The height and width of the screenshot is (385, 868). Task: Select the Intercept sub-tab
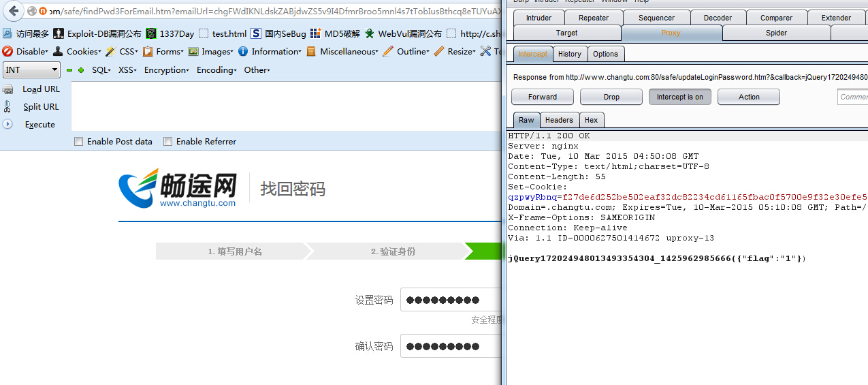pos(532,54)
